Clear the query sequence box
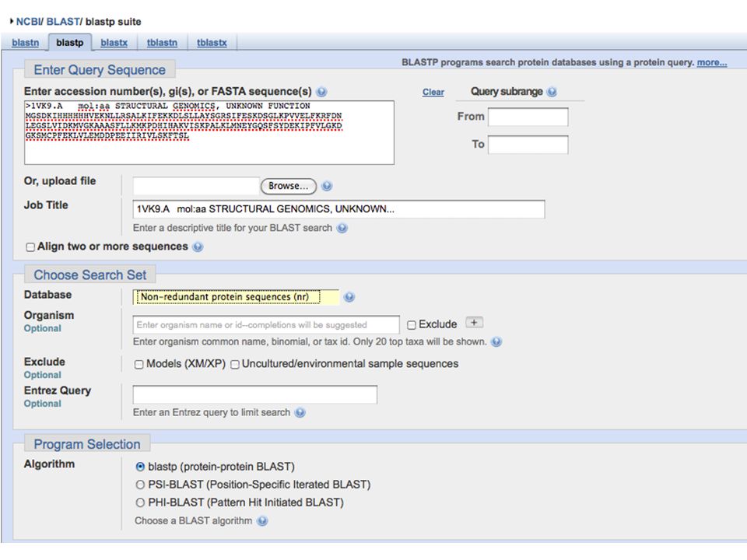The width and height of the screenshot is (747, 560). [x=433, y=93]
